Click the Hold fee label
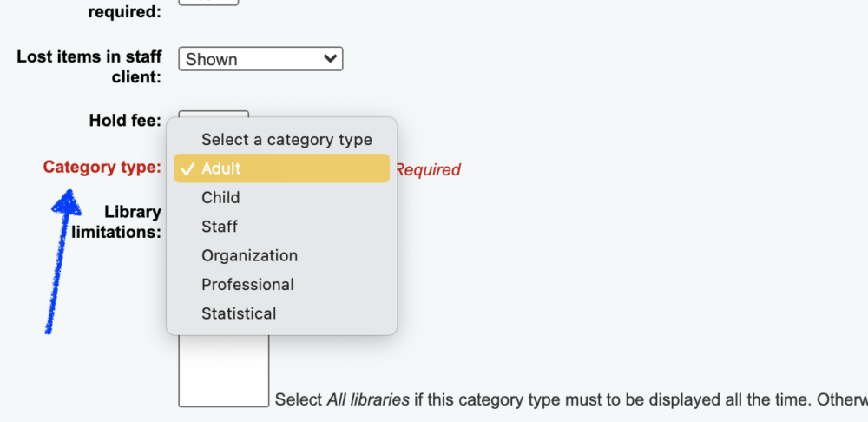The height and width of the screenshot is (422, 868). [125, 121]
